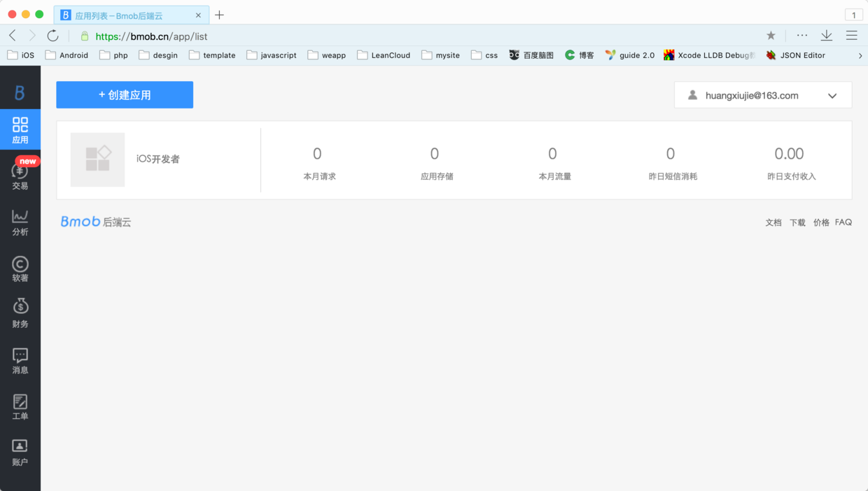Open the Xcode LLDB Debug bookmark
The height and width of the screenshot is (491, 868).
[x=709, y=55]
